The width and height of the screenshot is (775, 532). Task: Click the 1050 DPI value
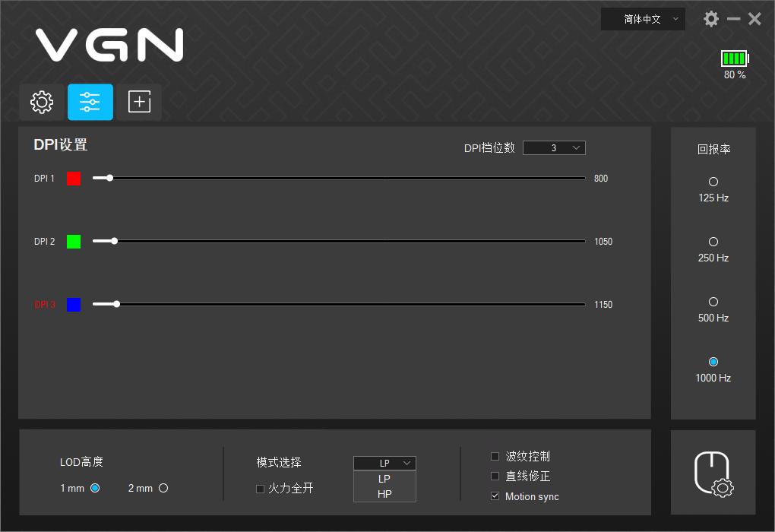point(603,242)
